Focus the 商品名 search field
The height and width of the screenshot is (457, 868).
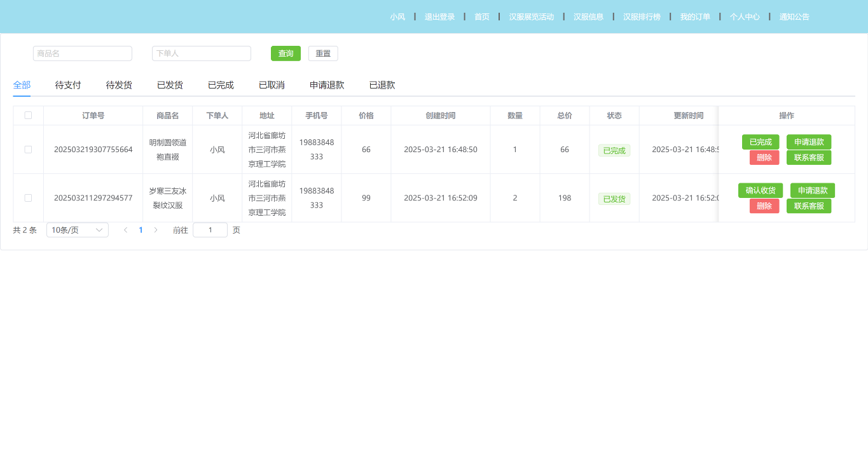pyautogui.click(x=83, y=53)
